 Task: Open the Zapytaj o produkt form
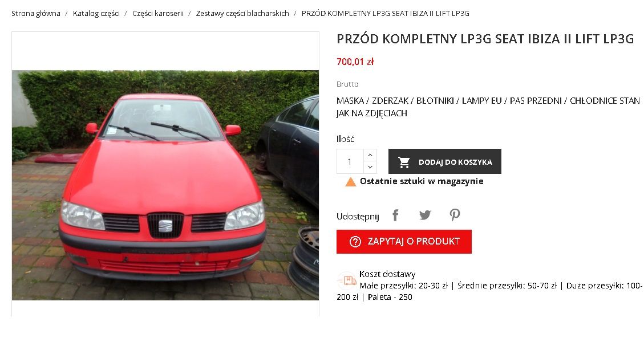(404, 242)
